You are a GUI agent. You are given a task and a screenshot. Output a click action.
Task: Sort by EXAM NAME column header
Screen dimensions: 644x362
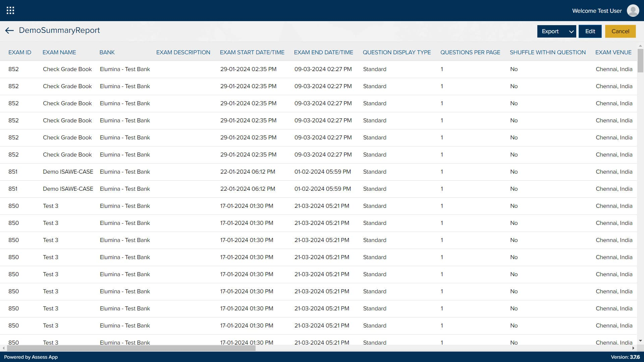click(59, 52)
